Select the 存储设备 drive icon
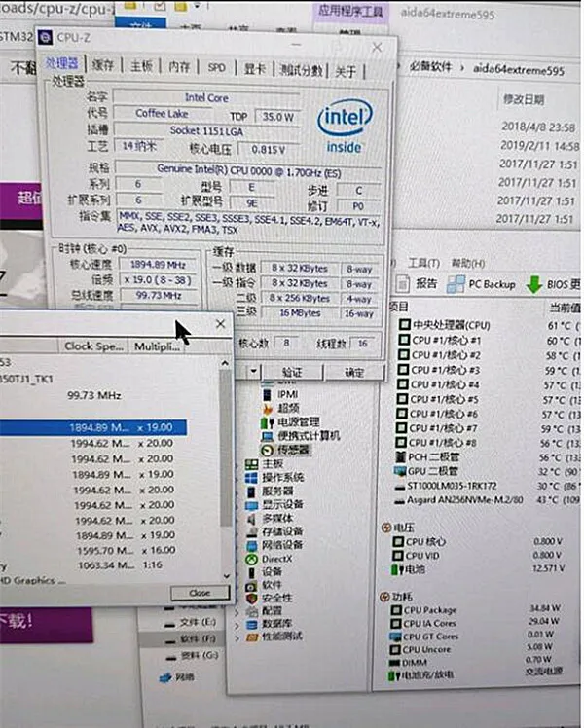Screen dimensions: 584x728 click(252, 532)
